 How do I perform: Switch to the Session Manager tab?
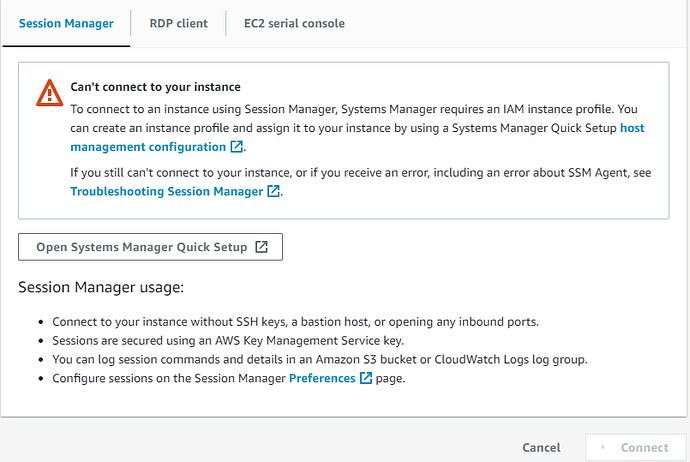pyautogui.click(x=66, y=23)
